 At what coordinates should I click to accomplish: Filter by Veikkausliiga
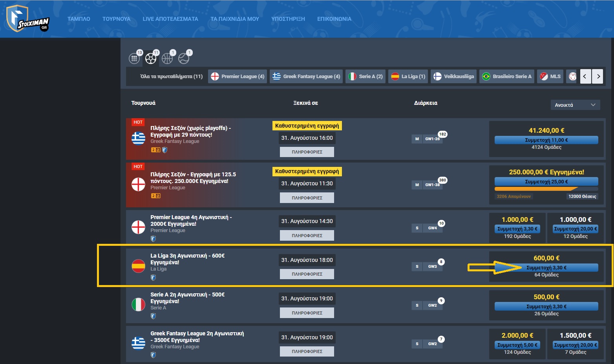coord(453,77)
